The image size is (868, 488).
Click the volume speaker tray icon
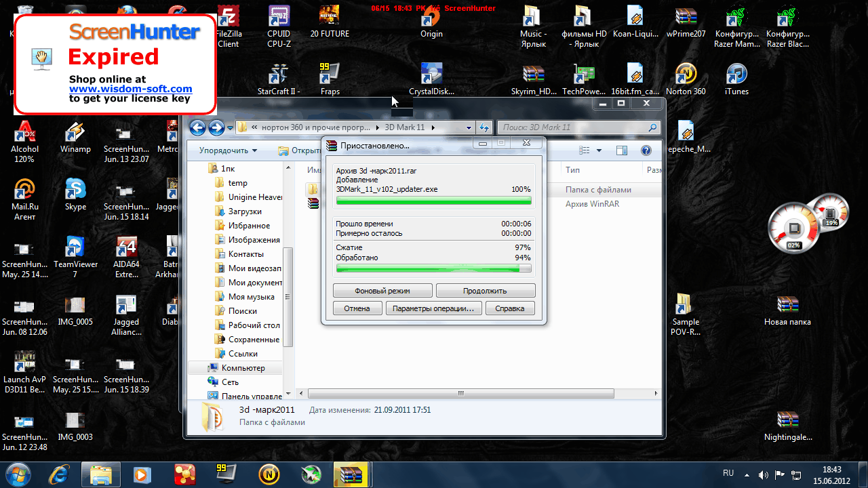763,475
